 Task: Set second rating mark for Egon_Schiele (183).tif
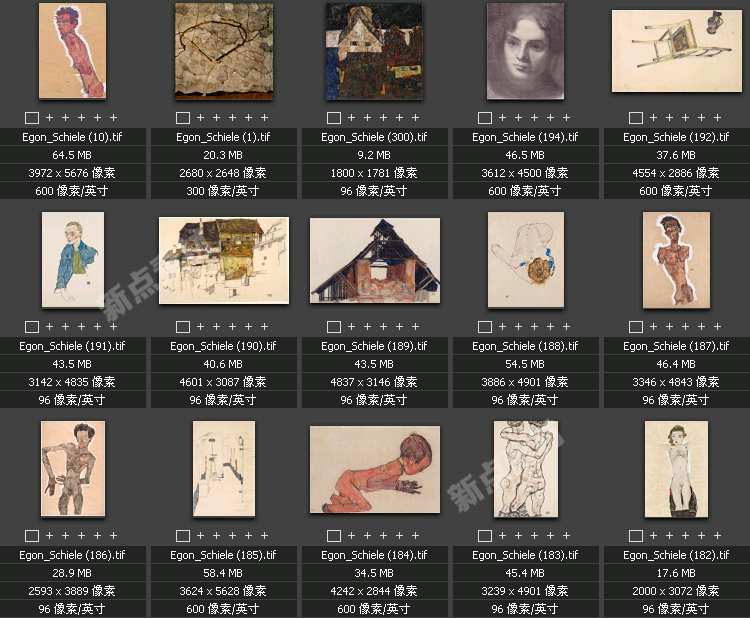click(518, 536)
